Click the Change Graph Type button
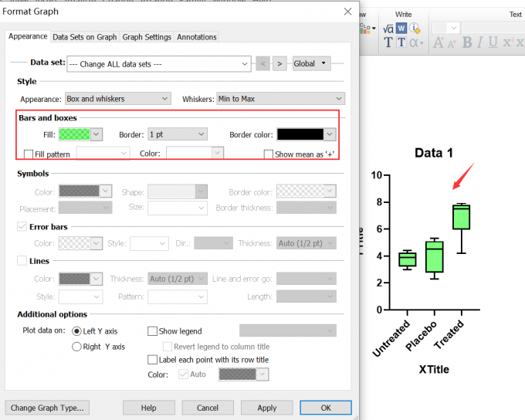This screenshot has width=525, height=420. (x=47, y=408)
